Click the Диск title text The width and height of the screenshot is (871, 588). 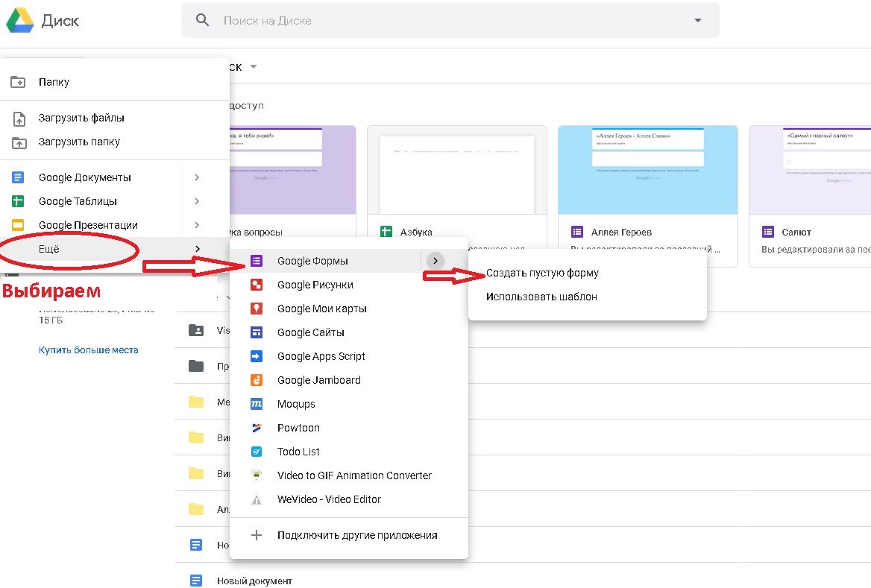(60, 21)
